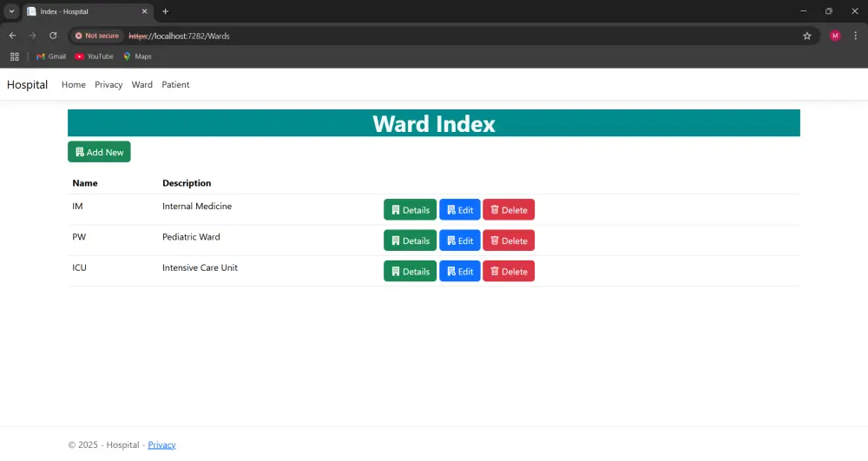Select the 'ICU' name cell
The height and width of the screenshot is (461, 868).
tap(79, 268)
